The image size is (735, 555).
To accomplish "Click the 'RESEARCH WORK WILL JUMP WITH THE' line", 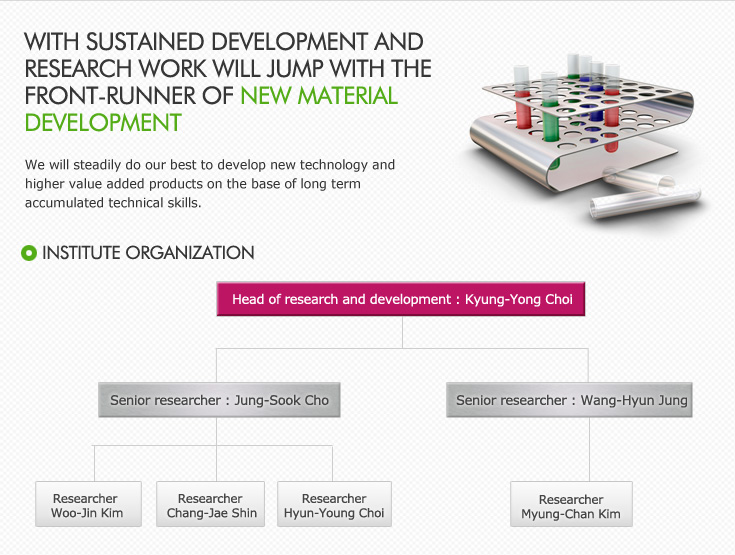I will 228,68.
